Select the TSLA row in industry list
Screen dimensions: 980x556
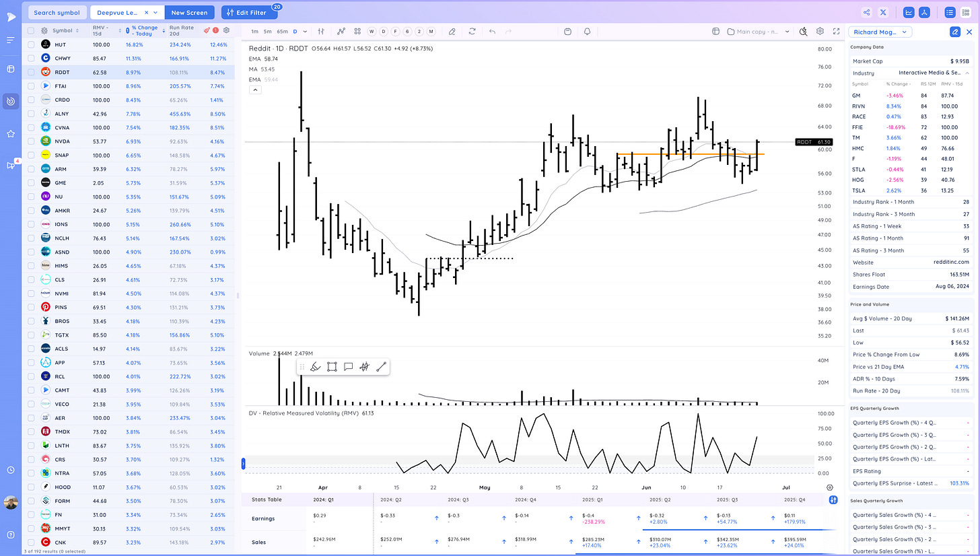(x=911, y=190)
